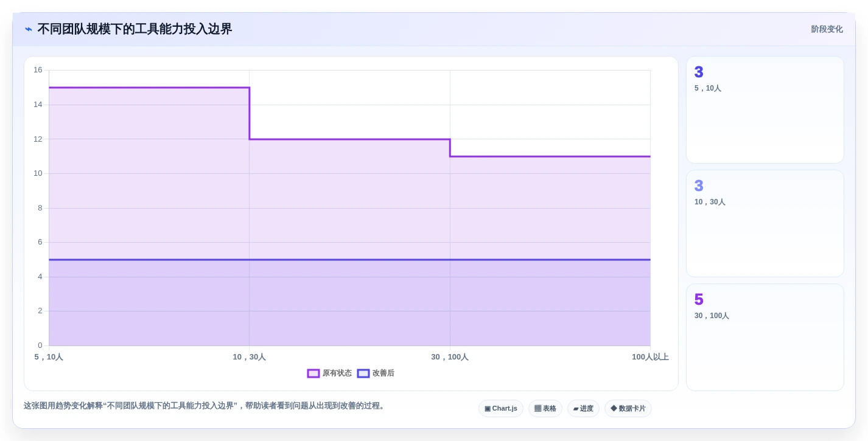Open the 10，30人 data card
Screen dimensions: 868x441
[x=765, y=224]
